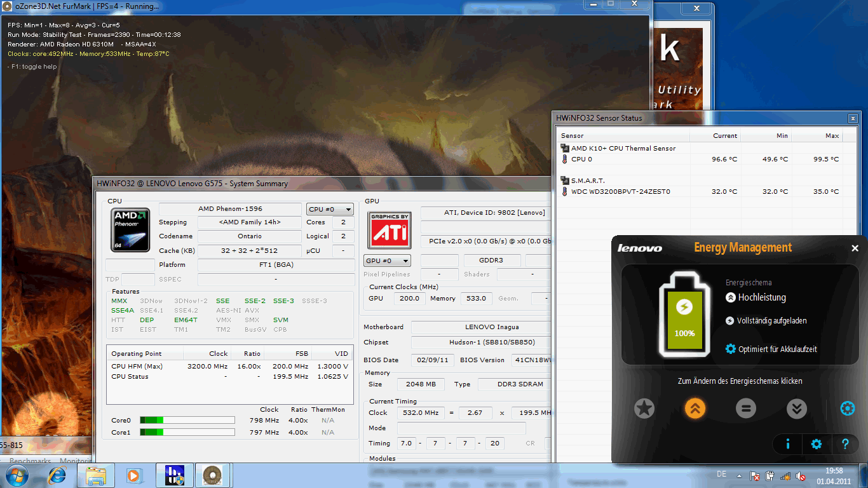Screen dimensions: 868x488
Task: Click the AMD Phenom CPU logo
Action: [130, 229]
